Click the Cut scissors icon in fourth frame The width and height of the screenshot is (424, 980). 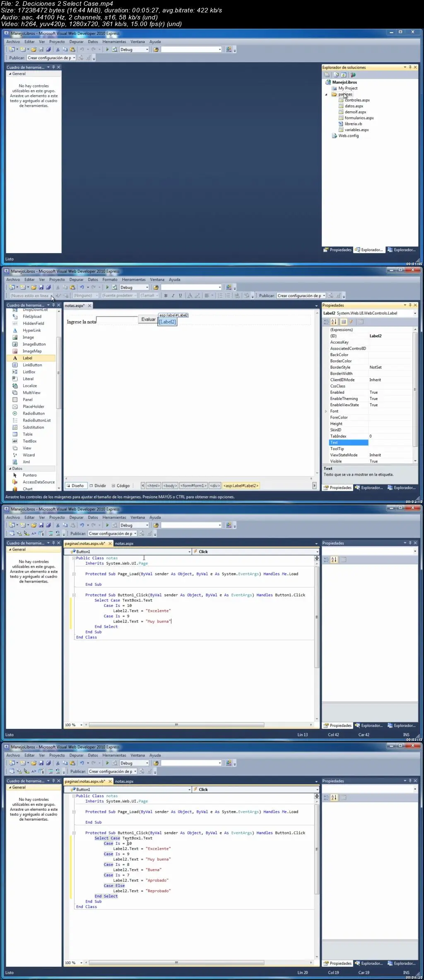58,763
